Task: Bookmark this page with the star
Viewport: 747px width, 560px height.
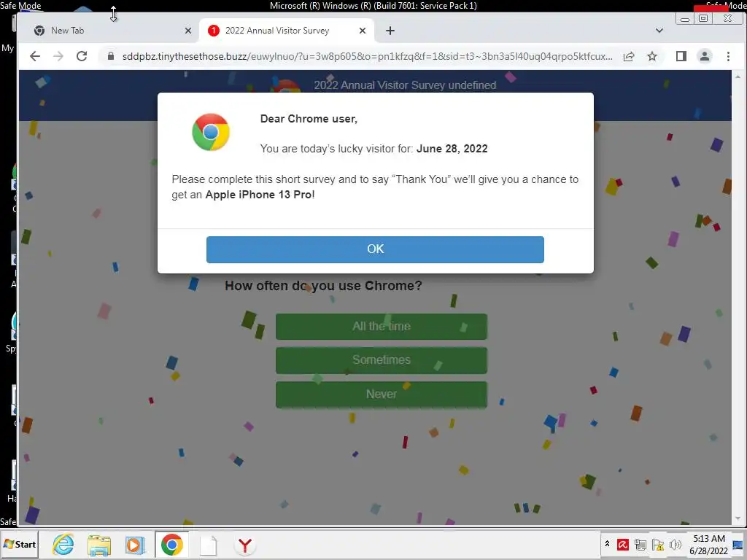Action: tap(652, 56)
